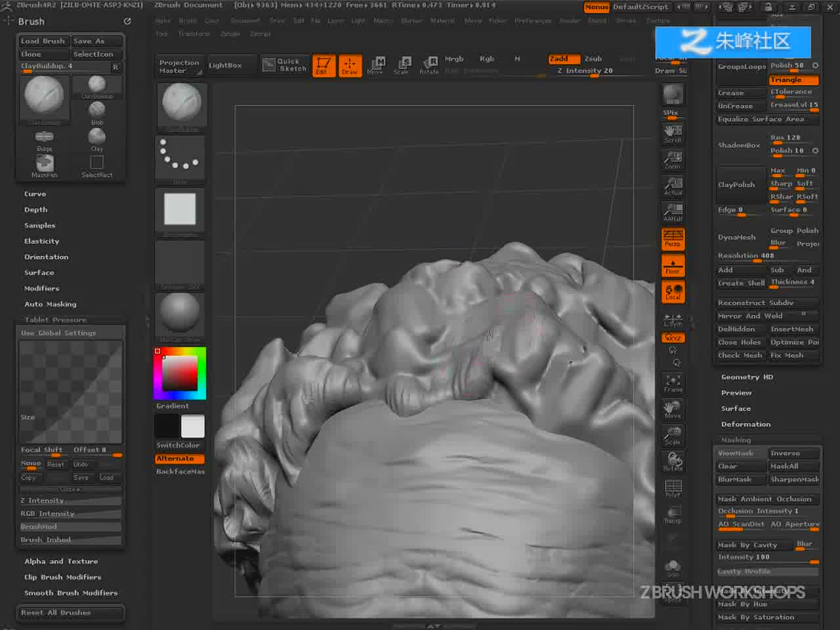Enable the Zsub mode

(593, 59)
